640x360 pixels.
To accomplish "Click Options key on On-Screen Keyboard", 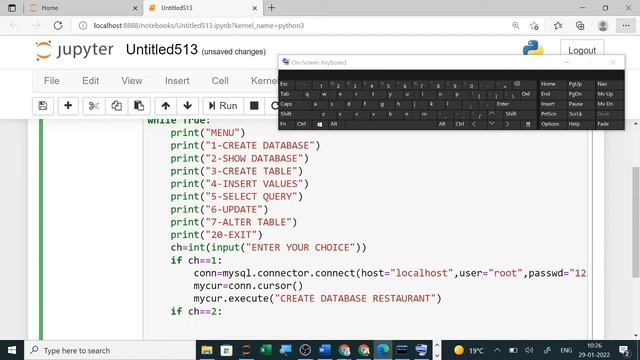I will click(x=550, y=124).
